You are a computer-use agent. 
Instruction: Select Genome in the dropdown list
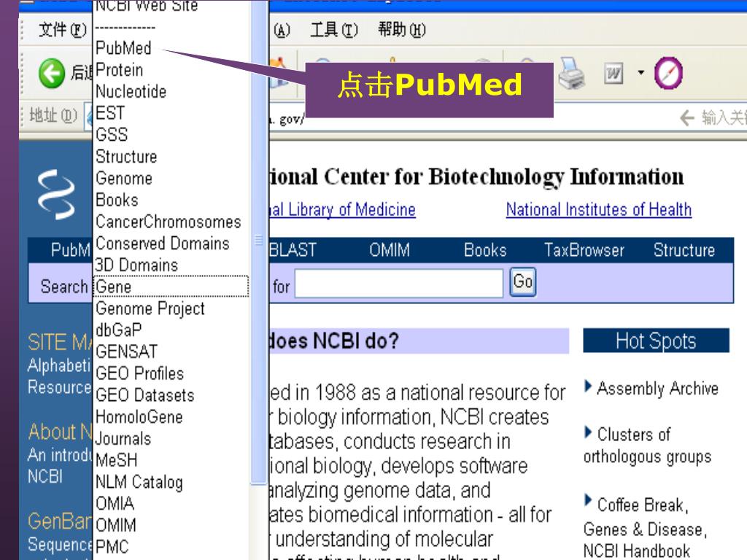pyautogui.click(x=124, y=178)
